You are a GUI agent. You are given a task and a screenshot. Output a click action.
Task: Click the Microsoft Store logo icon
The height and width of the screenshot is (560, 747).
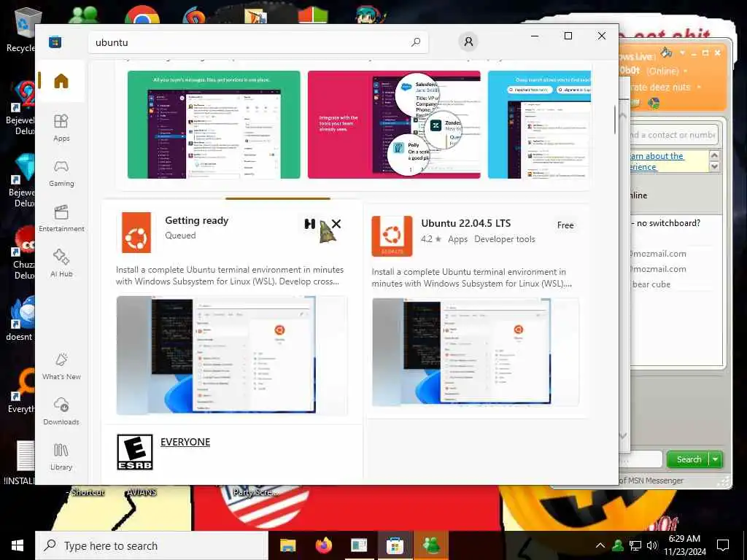tap(55, 42)
